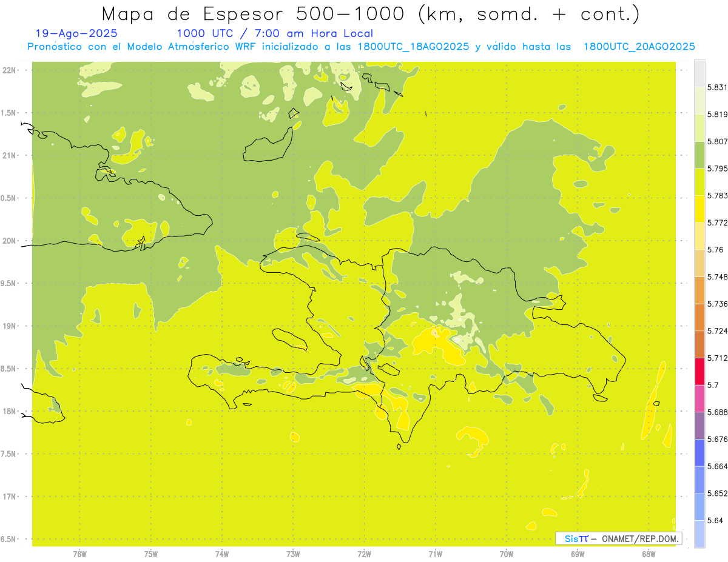Click the 'Sistt - ONAMET/REP.DOM.' logo box
This screenshot has height=562, width=728.
[x=619, y=538]
